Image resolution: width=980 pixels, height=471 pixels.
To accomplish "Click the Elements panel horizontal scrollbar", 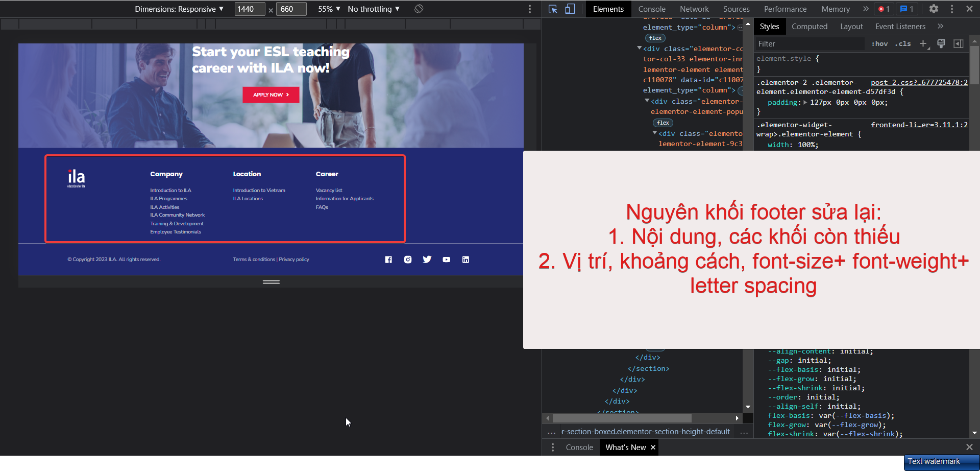I will tap(622, 418).
